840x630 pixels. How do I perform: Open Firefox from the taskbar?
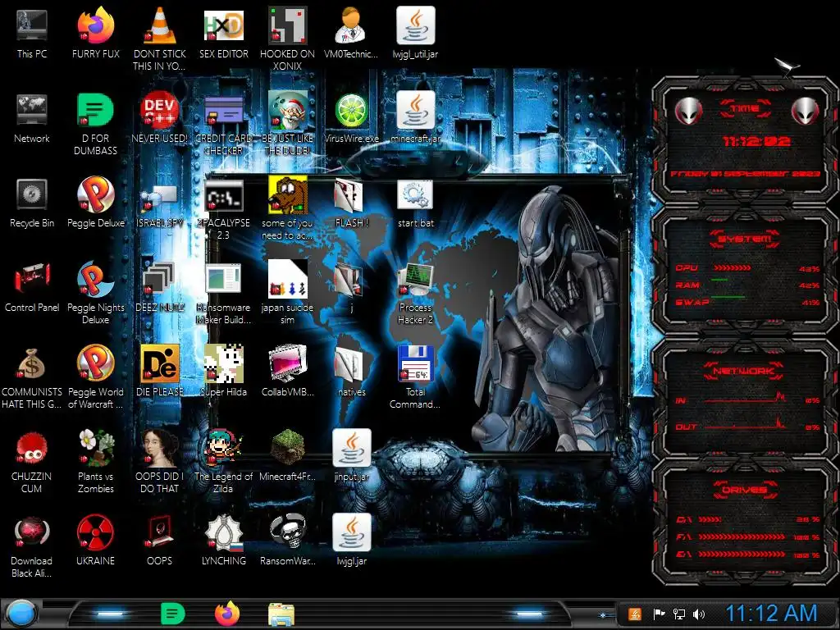click(227, 614)
